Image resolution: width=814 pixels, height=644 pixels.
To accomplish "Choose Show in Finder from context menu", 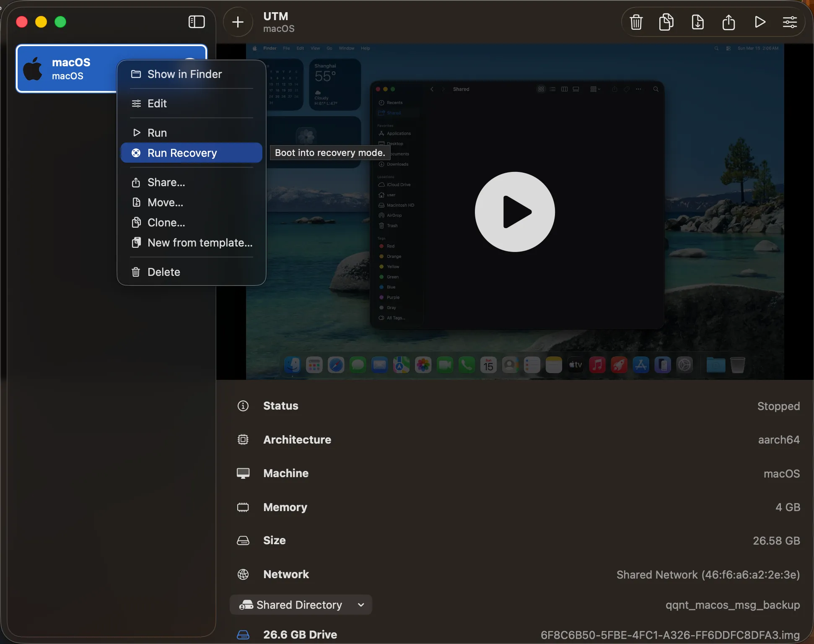I will tap(192, 74).
